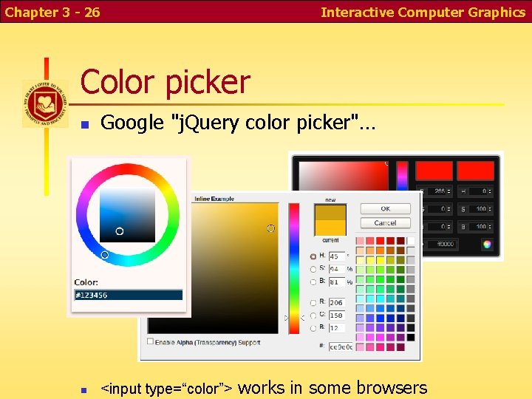
Task: Click the left arrow marker beside the hue bar
Action: coord(287,318)
